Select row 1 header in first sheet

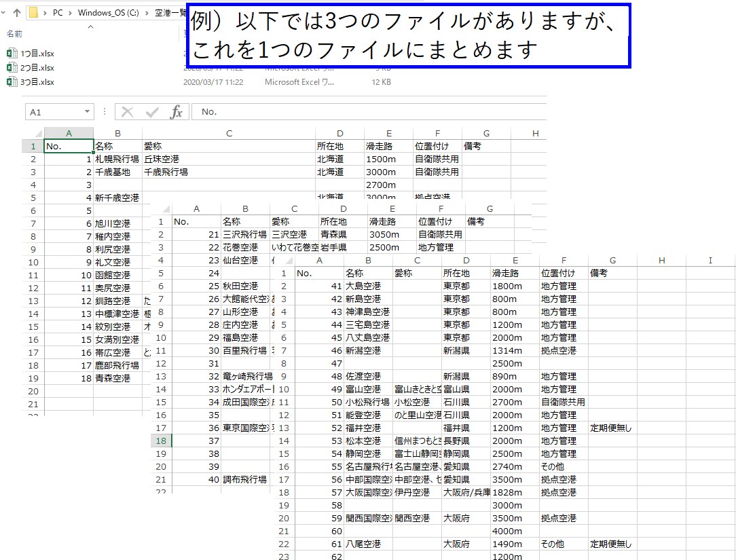[33, 146]
